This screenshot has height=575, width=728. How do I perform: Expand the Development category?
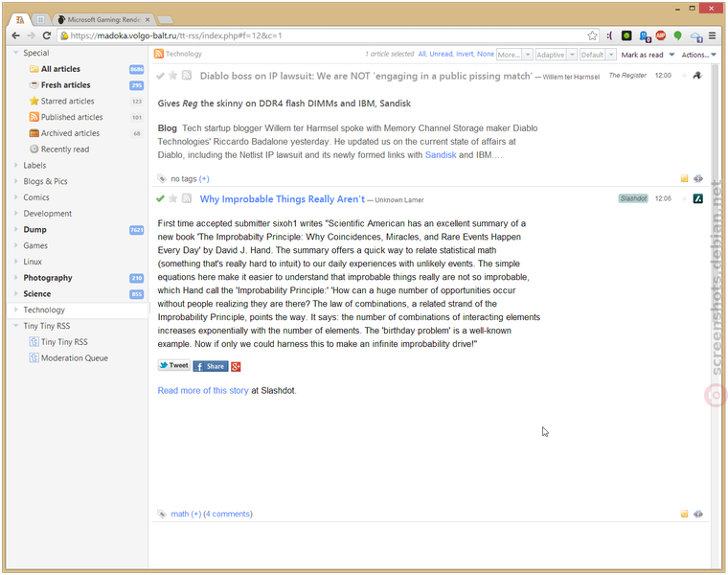pos(15,213)
